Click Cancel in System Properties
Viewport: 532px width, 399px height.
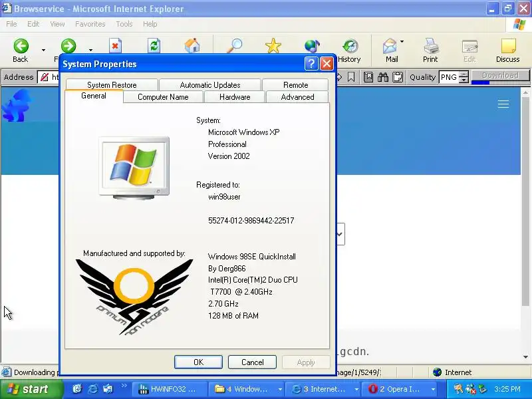tap(253, 362)
